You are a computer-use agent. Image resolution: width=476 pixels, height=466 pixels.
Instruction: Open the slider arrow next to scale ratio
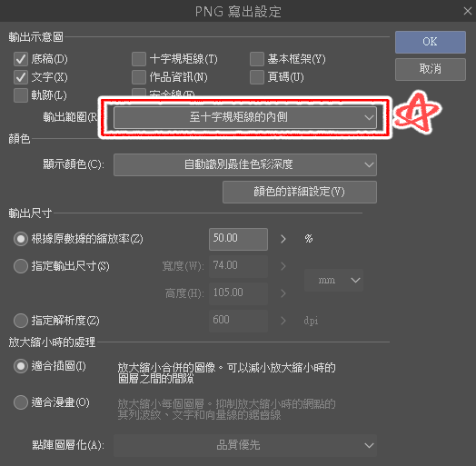283,239
